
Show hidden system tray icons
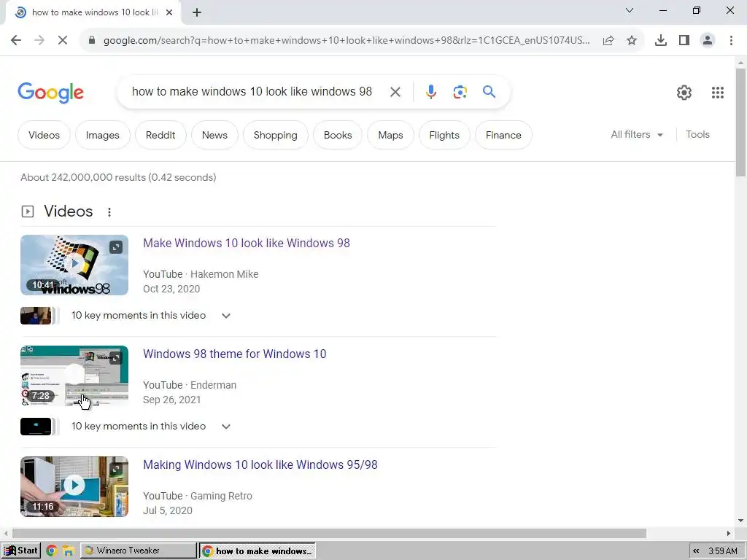point(696,551)
